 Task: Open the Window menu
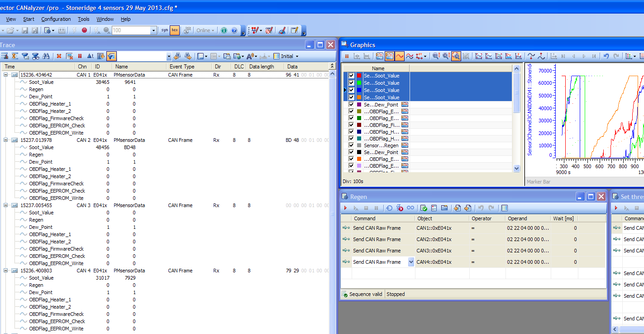coord(105,19)
